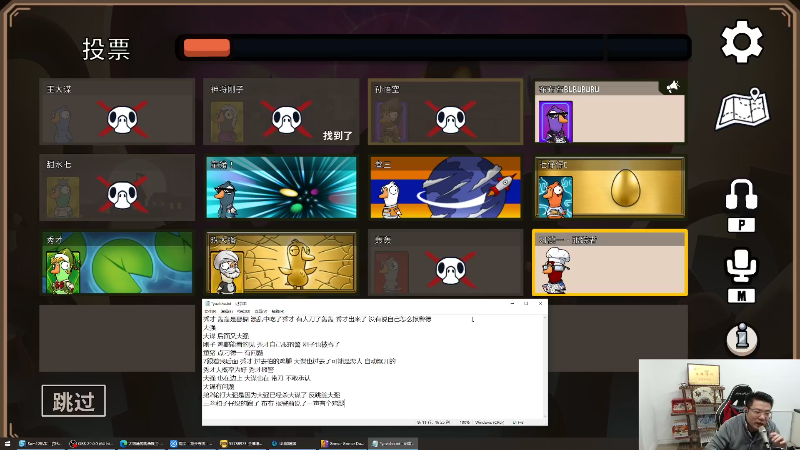
Task: Switch to Goose Goose Duck taskbar item
Action: coord(343,444)
